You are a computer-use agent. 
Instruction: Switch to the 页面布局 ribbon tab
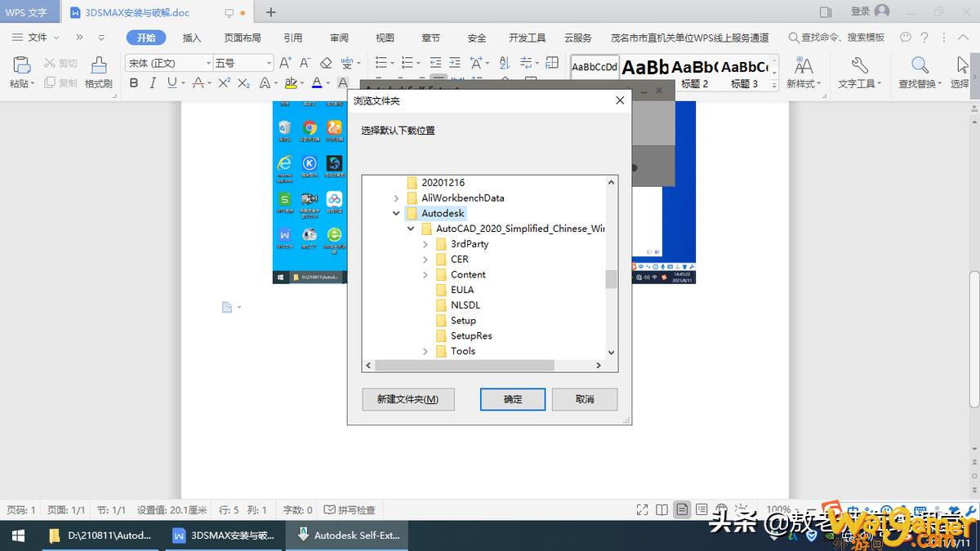pos(243,38)
